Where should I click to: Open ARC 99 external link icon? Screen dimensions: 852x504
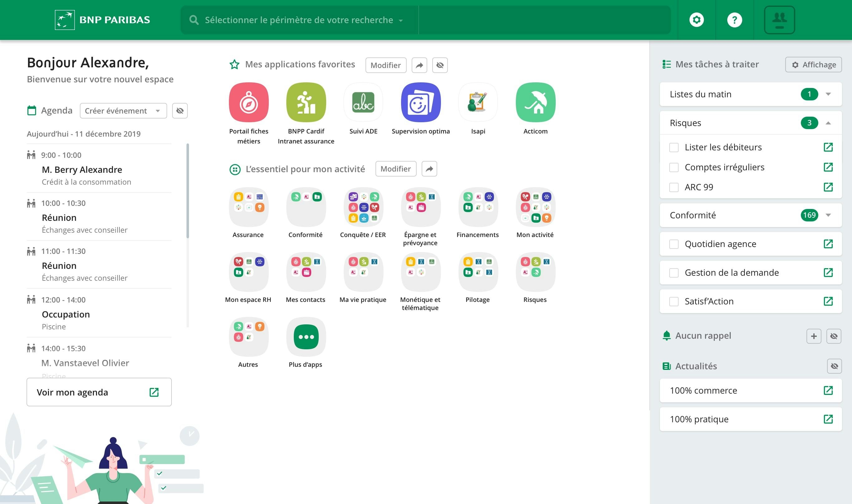pos(828,187)
